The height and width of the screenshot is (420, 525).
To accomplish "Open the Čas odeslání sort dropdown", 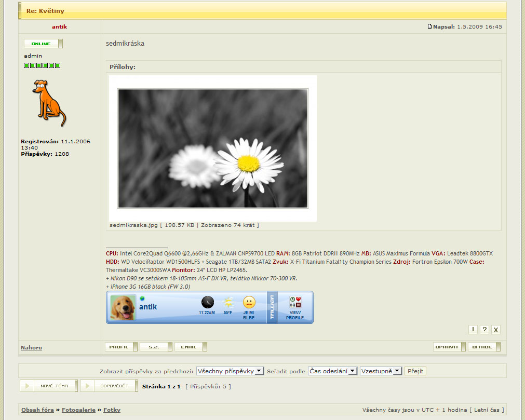I will pyautogui.click(x=332, y=371).
